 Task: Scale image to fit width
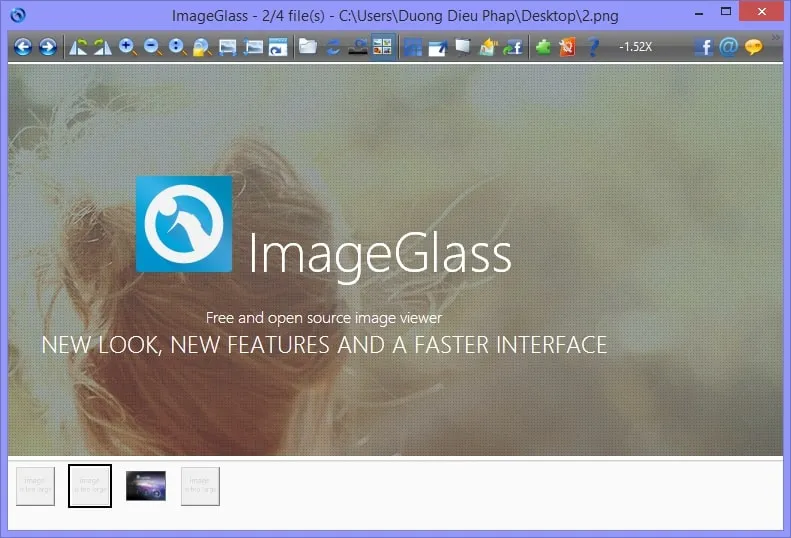[228, 47]
